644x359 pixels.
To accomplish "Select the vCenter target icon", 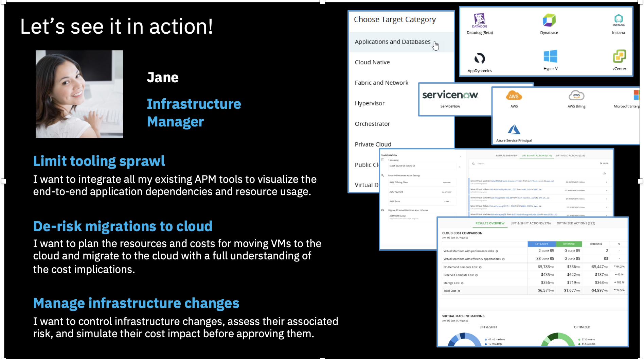I will [619, 56].
